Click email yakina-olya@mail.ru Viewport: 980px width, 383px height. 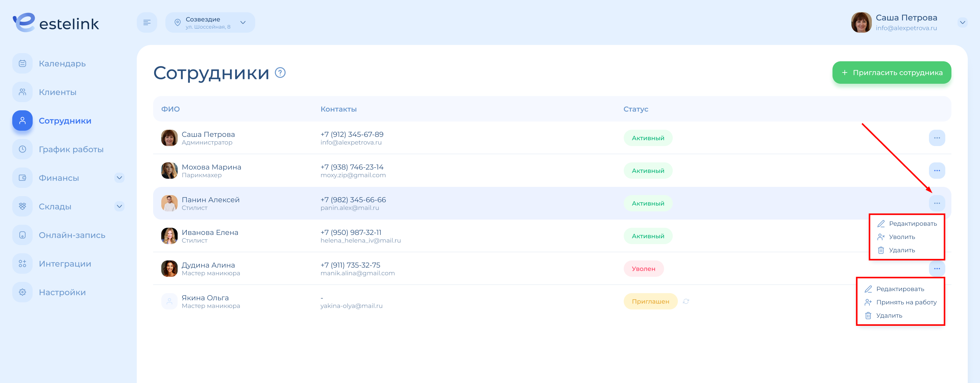(352, 306)
